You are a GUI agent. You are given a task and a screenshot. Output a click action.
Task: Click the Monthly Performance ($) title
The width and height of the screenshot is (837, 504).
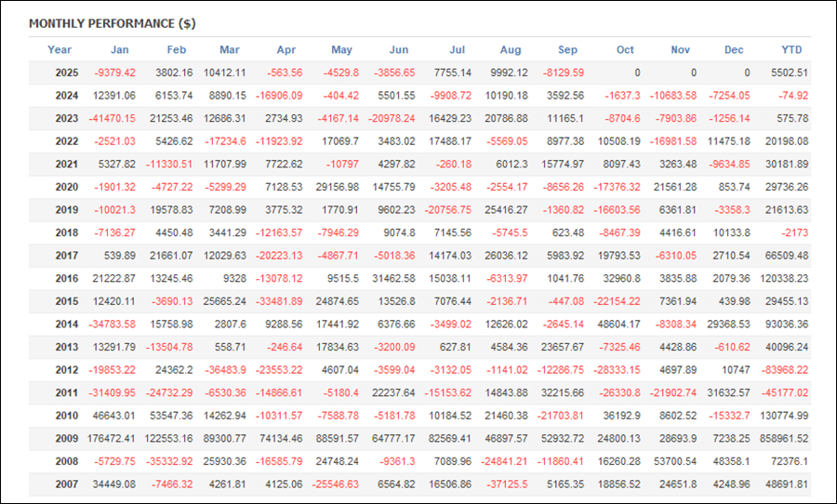(x=112, y=23)
